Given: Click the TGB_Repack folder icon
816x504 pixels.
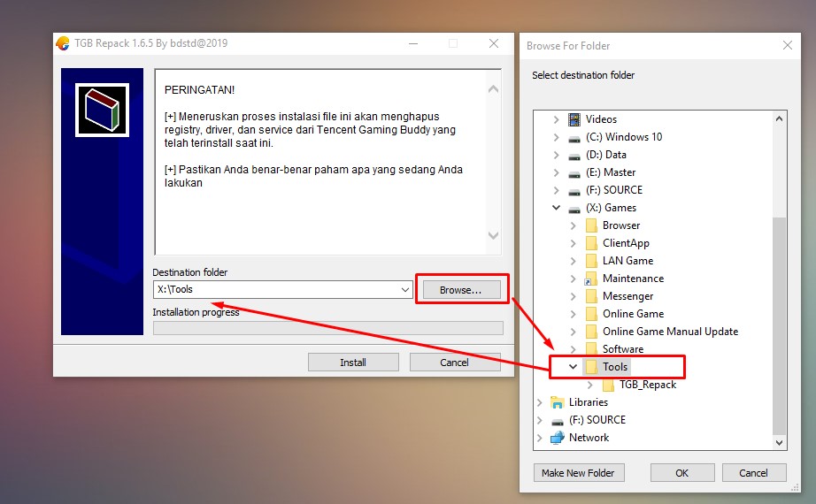Looking at the screenshot, I should coord(608,385).
